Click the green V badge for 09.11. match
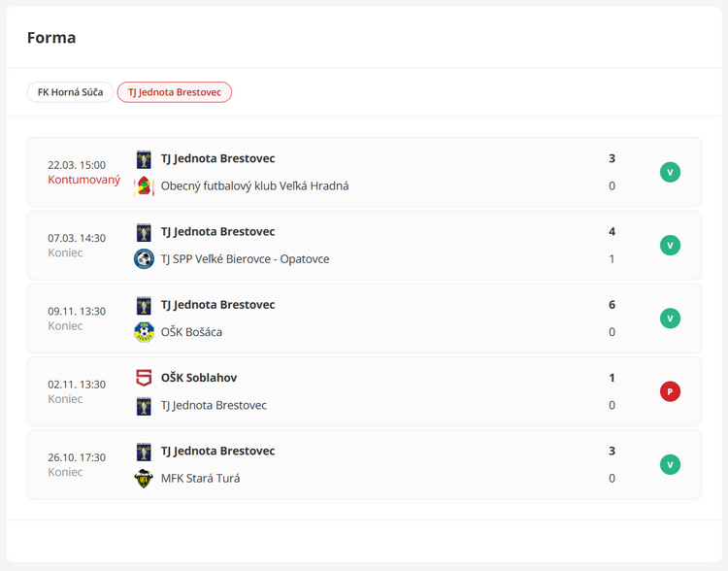This screenshot has width=728, height=571. click(670, 319)
